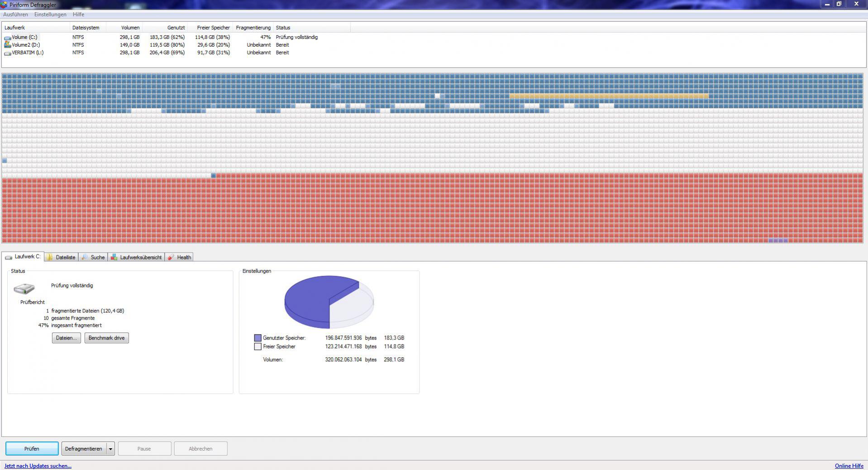
Task: Select the VERBATIM (L:) drive row text
Action: 28,53
